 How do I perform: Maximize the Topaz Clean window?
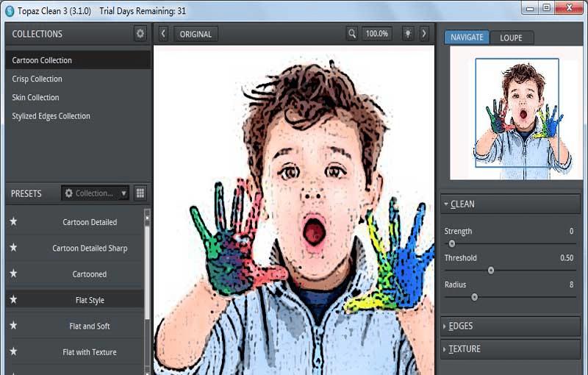point(547,8)
